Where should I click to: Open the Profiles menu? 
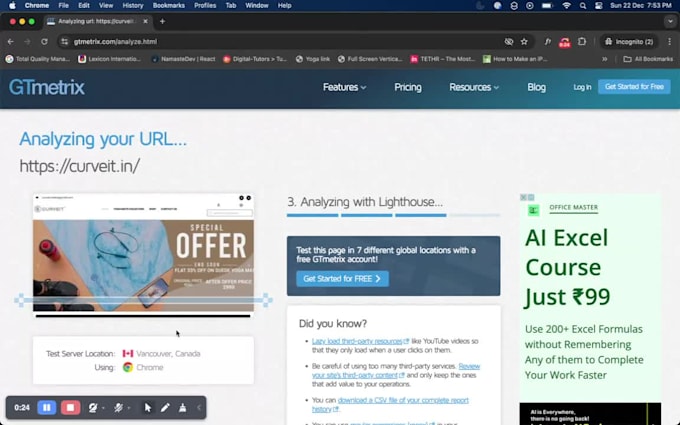coord(205,6)
